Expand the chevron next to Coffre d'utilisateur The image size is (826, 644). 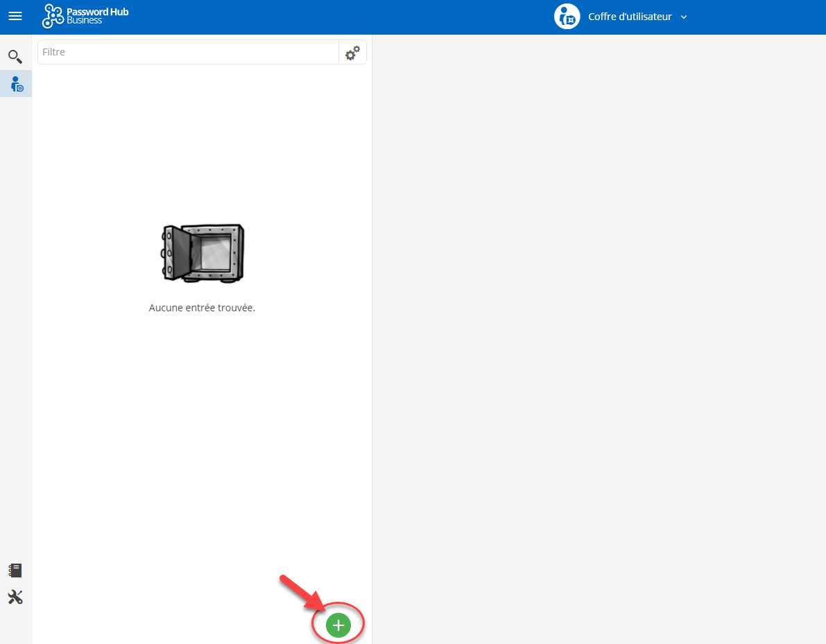684,17
